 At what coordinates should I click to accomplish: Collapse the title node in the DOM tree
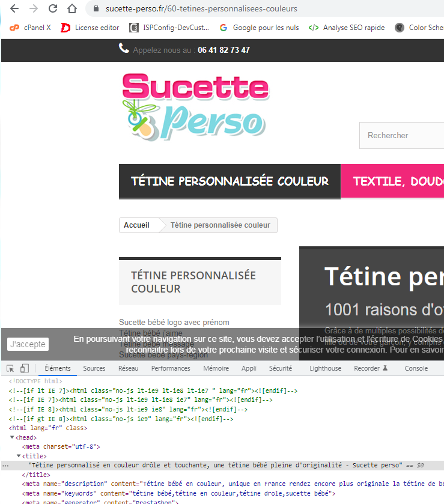[x=19, y=456]
